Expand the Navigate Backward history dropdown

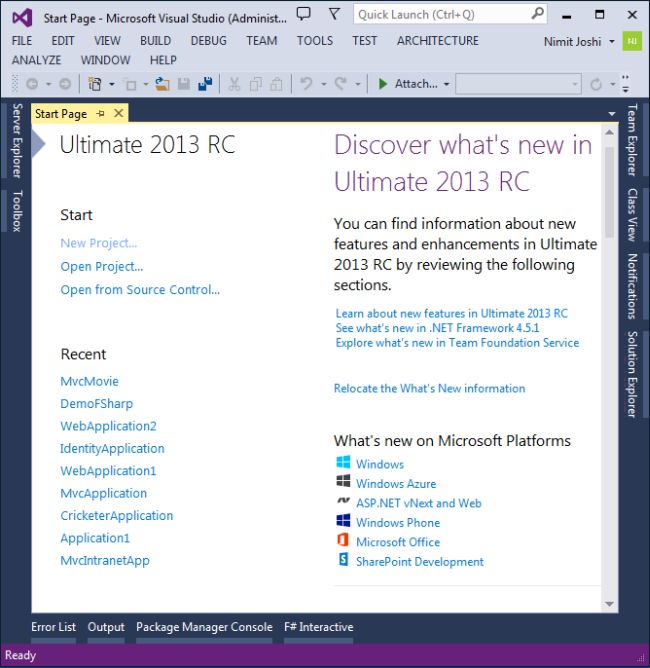tap(48, 84)
